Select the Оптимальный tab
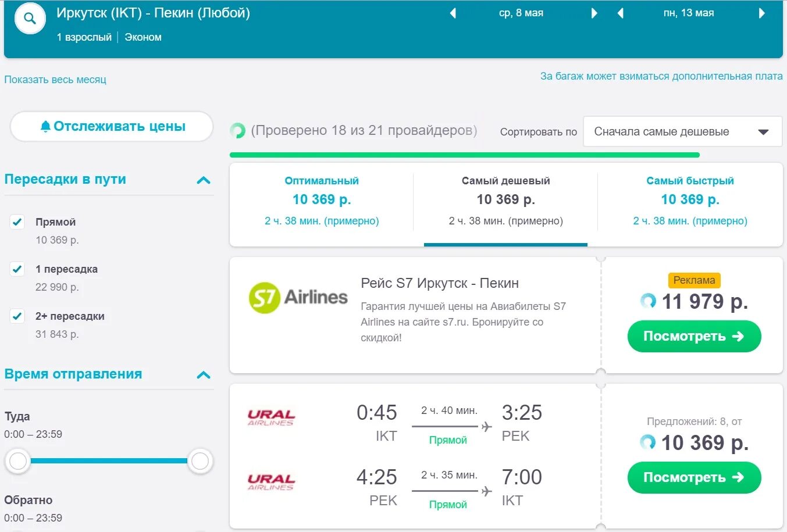Image resolution: width=787 pixels, height=532 pixels. (322, 201)
